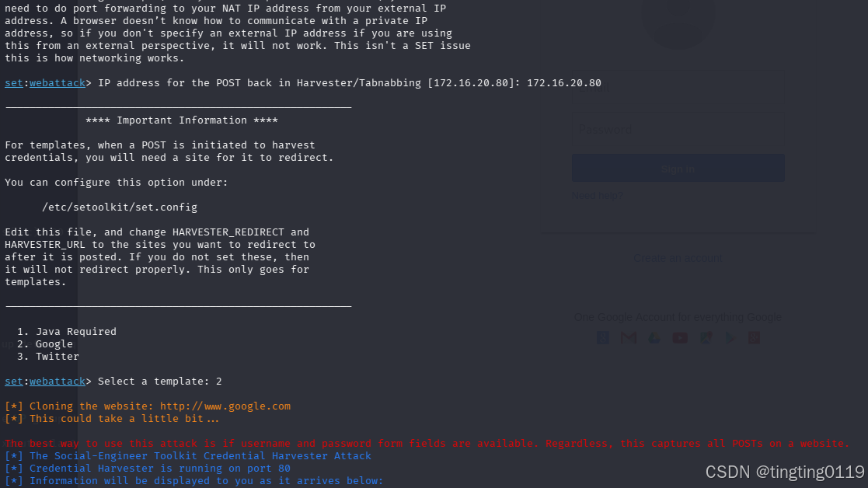Screen dimensions: 868x488
Task: Click 'For templates, when a POST is initiated' line
Action: coord(160,145)
